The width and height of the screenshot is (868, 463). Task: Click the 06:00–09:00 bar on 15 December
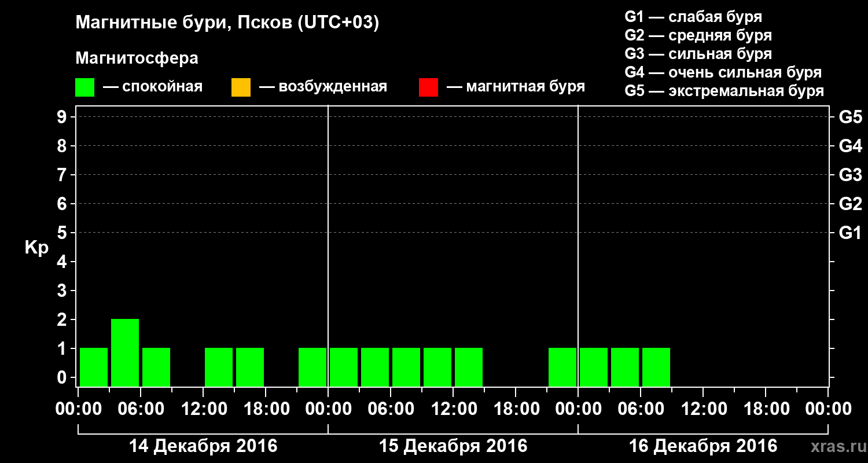coord(406,367)
